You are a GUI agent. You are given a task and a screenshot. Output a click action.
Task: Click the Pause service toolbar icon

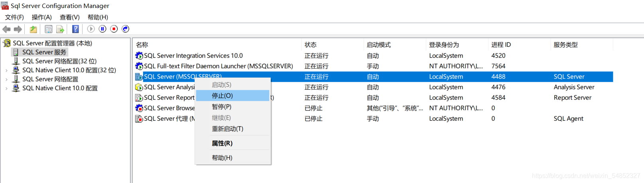[x=102, y=29]
